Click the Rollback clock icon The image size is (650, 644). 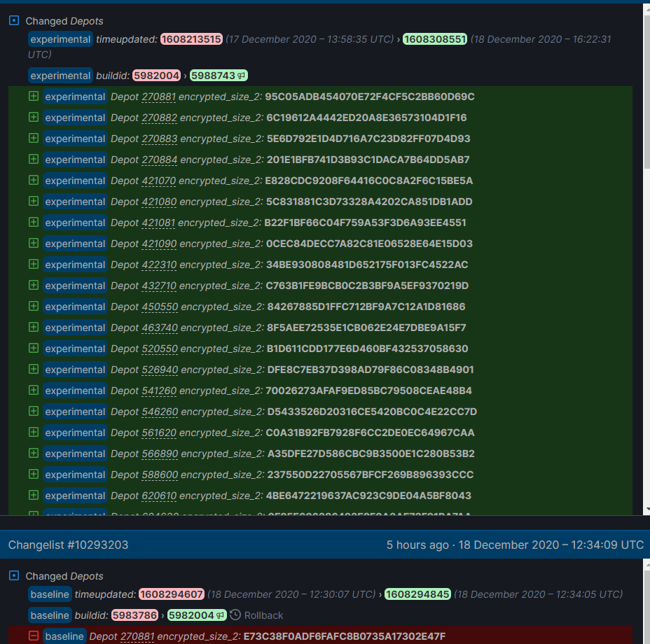(x=235, y=615)
